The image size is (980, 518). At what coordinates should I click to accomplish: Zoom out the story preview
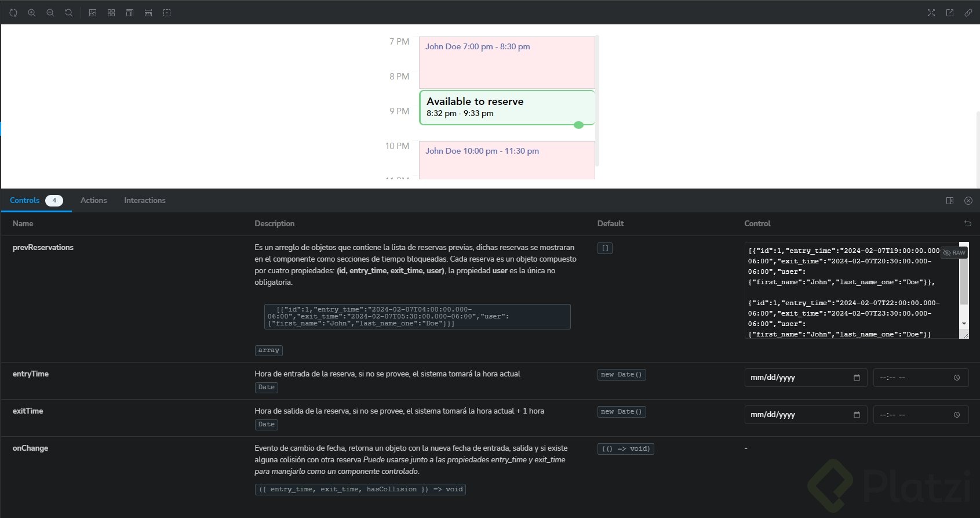[x=50, y=13]
